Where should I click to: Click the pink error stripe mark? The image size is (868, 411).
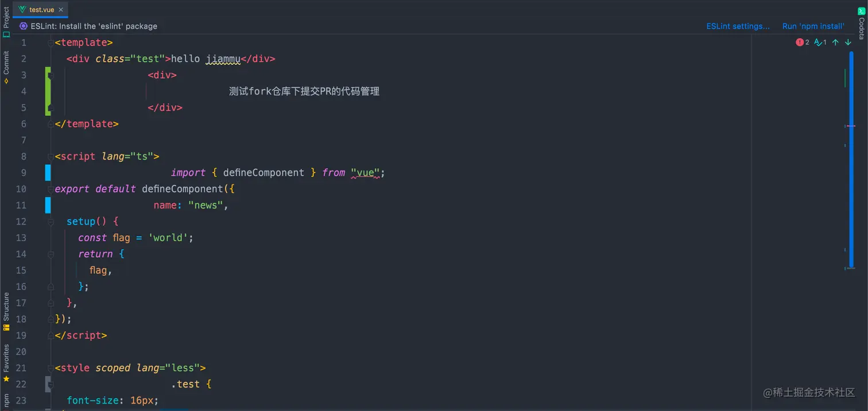[850, 126]
